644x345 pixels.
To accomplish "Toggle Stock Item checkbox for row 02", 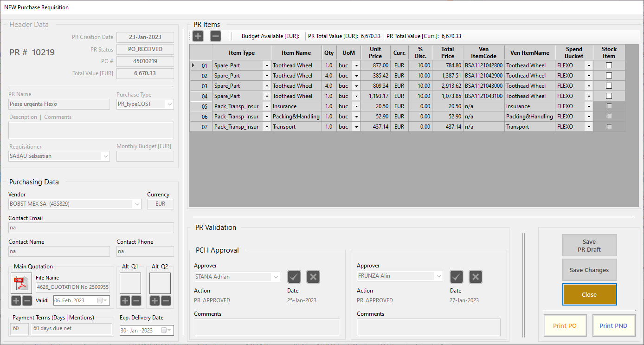I will [609, 76].
